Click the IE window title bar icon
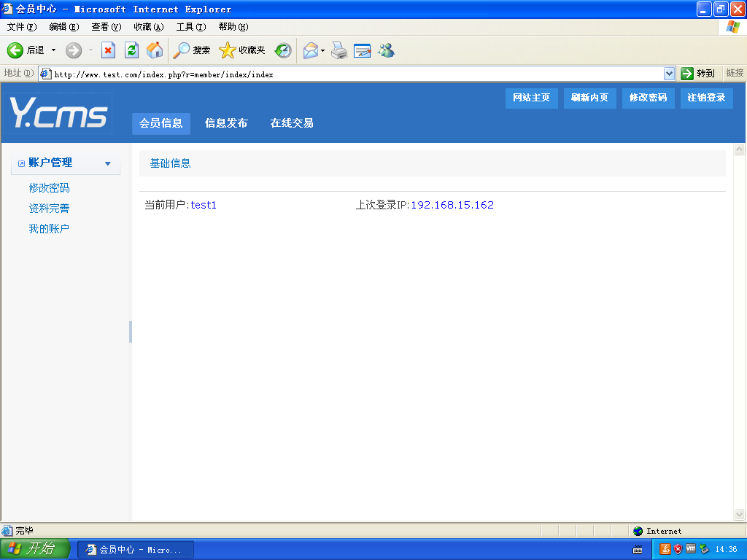 [7, 9]
